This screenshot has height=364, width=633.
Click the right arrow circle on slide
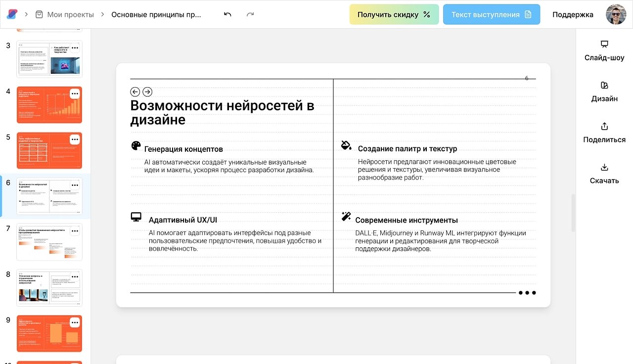tap(147, 91)
